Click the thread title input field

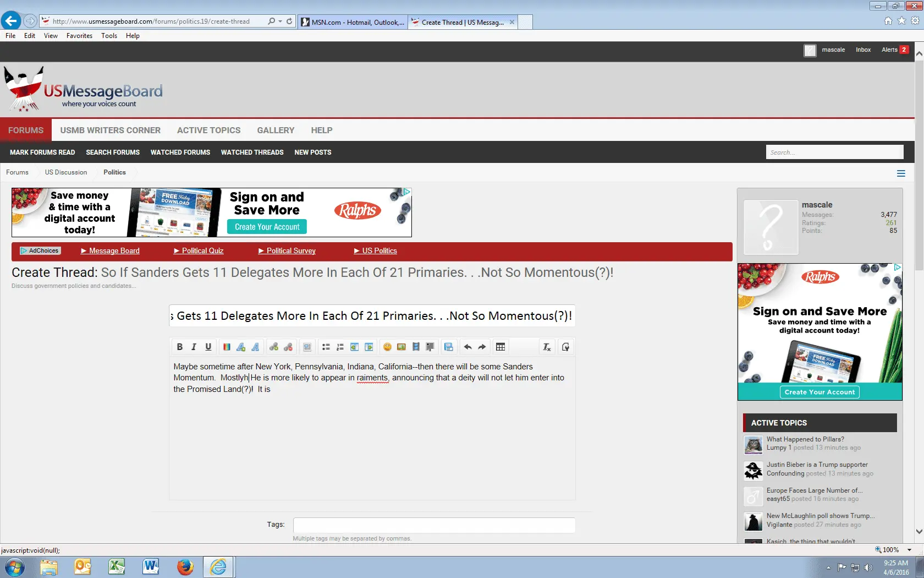click(372, 316)
